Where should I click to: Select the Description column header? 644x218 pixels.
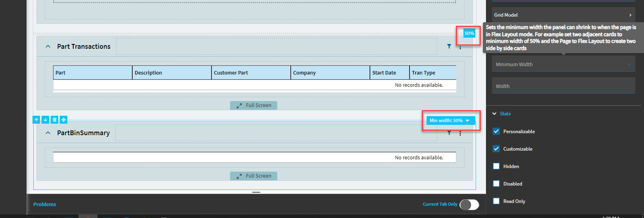pyautogui.click(x=172, y=73)
